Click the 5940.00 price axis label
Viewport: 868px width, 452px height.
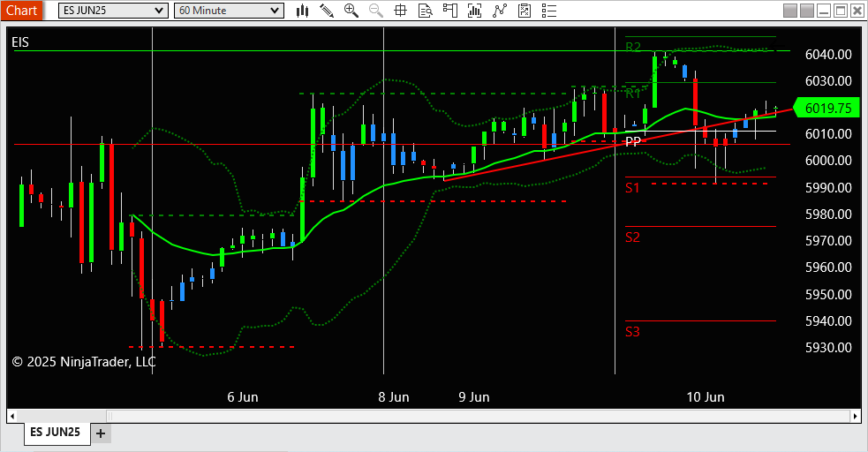pos(828,320)
